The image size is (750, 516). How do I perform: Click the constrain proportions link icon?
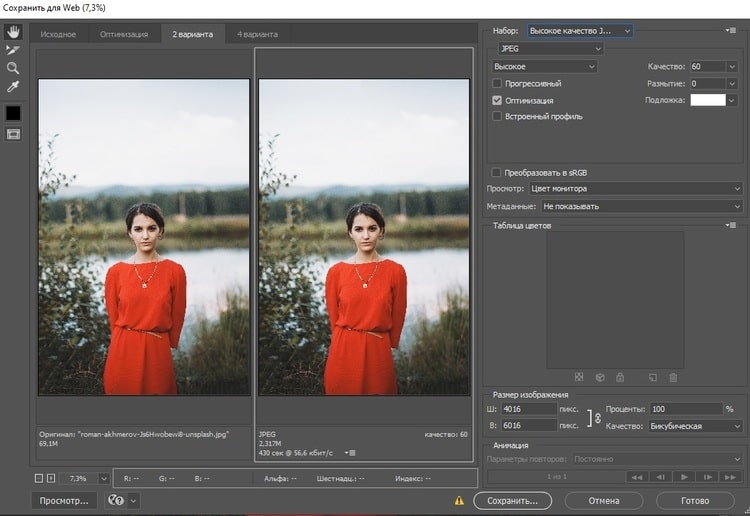[598, 417]
